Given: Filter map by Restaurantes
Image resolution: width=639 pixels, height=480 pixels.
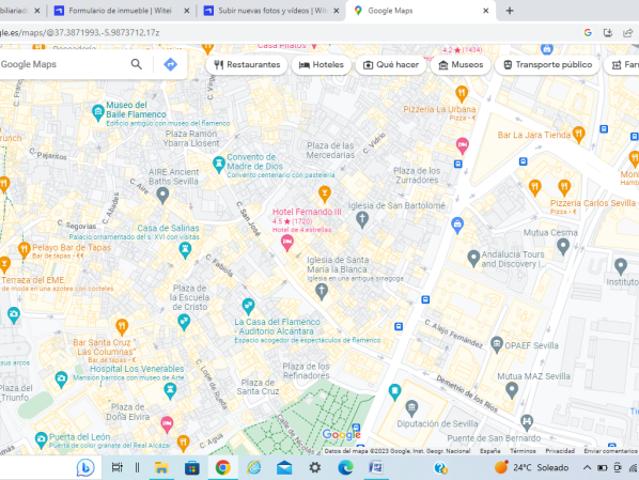Looking at the screenshot, I should (247, 65).
